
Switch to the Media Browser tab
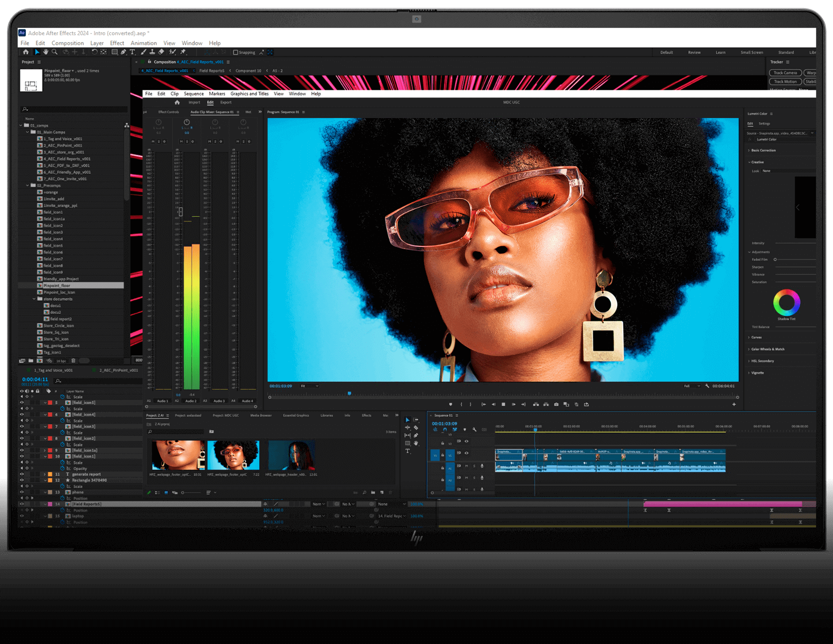tap(261, 415)
